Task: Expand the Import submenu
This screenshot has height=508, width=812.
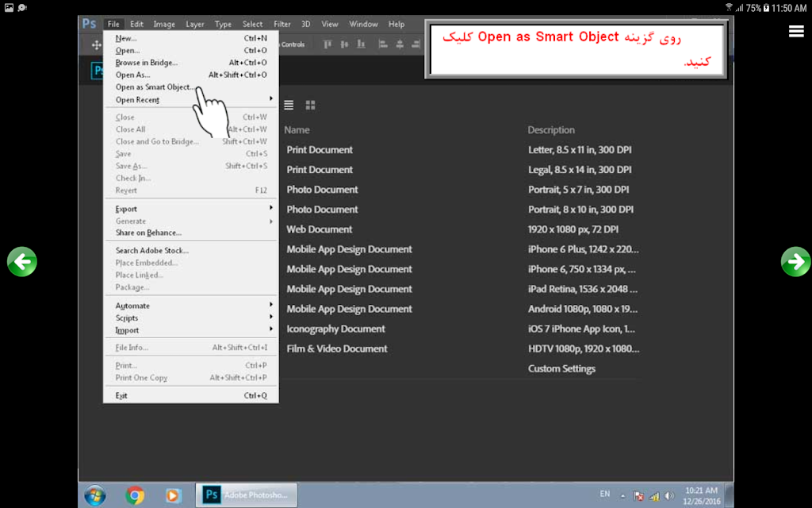Action: 191,330
